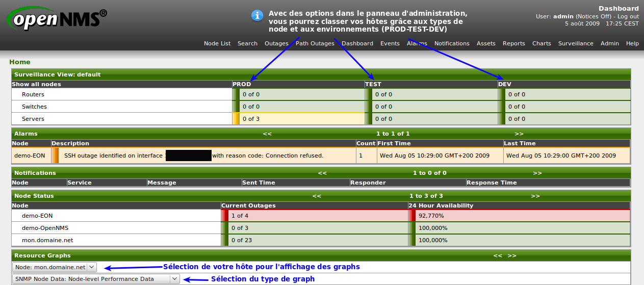The width and height of the screenshot is (644, 285).
Task: Go to previous page in Alarms panel
Action: coord(267,134)
